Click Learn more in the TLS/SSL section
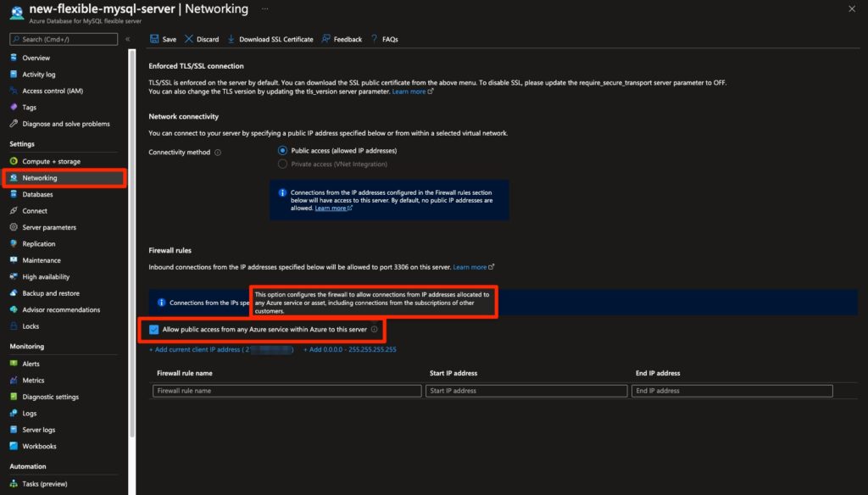Screen dimensions: 868x495 [x=409, y=92]
